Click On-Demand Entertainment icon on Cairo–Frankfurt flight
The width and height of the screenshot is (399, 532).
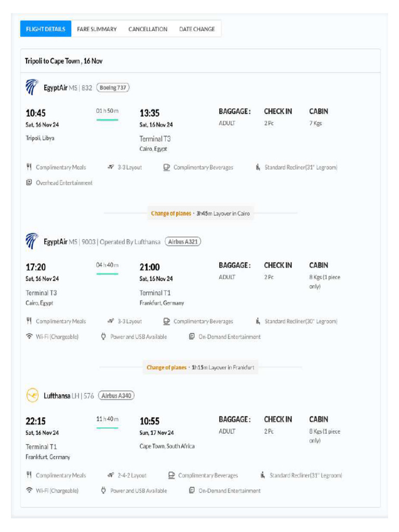point(192,337)
